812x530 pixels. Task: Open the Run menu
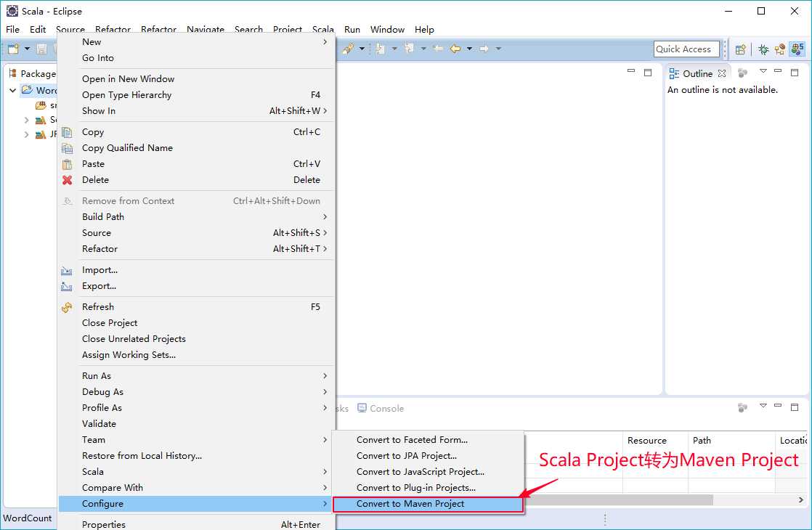click(x=352, y=30)
